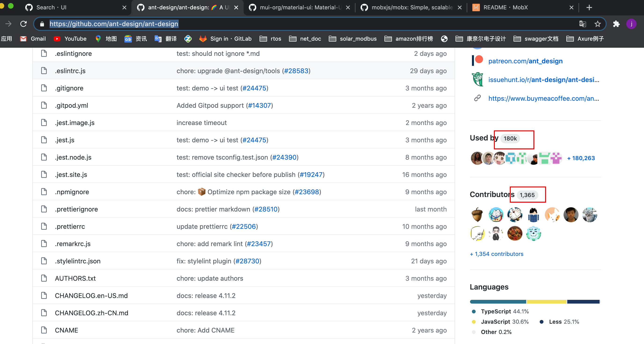Open the 资讯 news bookmark
Viewport: 644px width, 344px height.
click(x=135, y=39)
